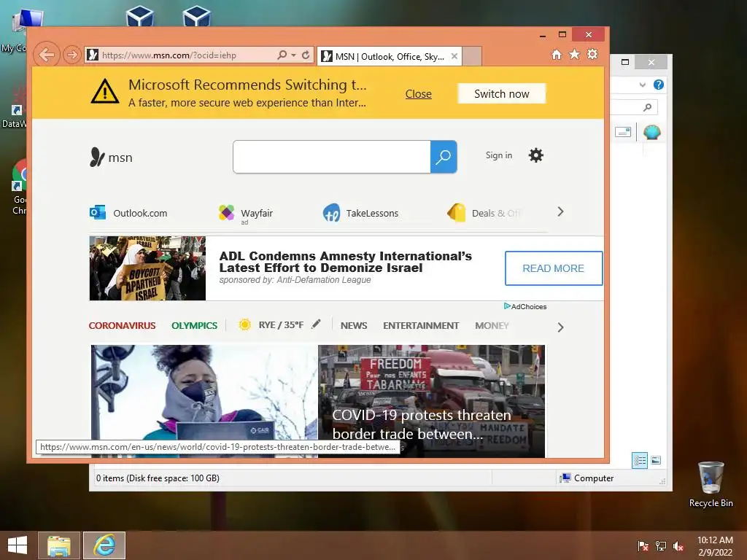The image size is (747, 560).
Task: Open the Outlook.com shortcut
Action: pyautogui.click(x=128, y=213)
